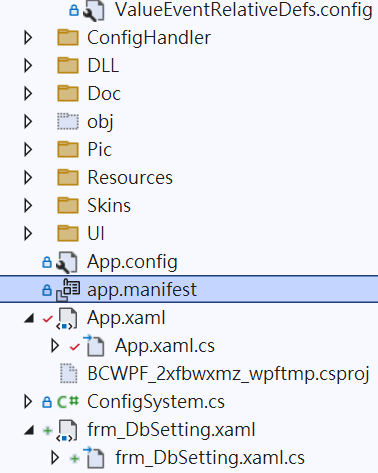378x473 pixels.
Task: Click the green plus status beside frm_DbSetting.xaml.cs
Action: [x=74, y=459]
